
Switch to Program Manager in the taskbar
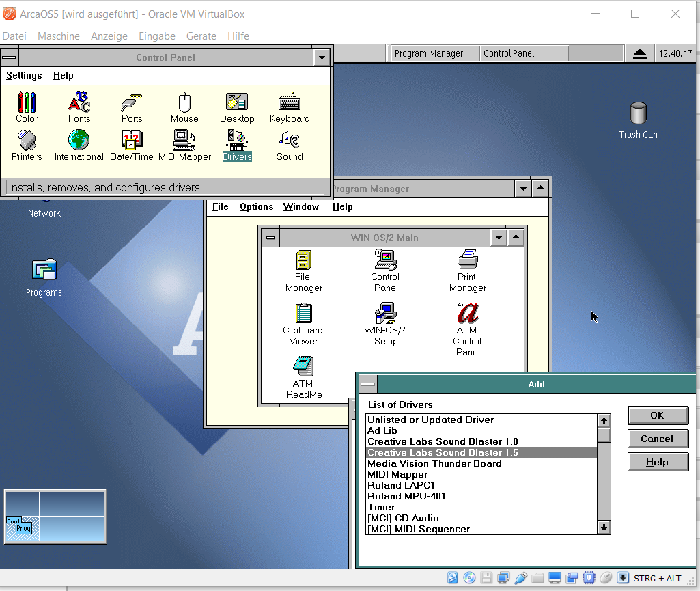(434, 53)
